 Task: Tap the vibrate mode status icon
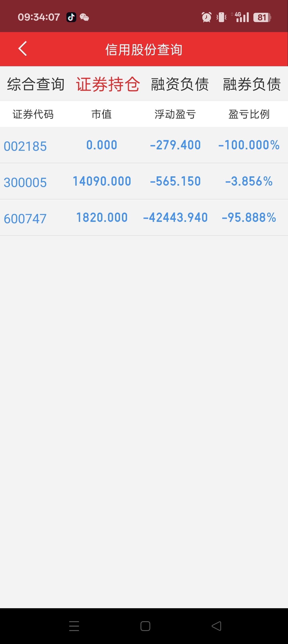222,17
